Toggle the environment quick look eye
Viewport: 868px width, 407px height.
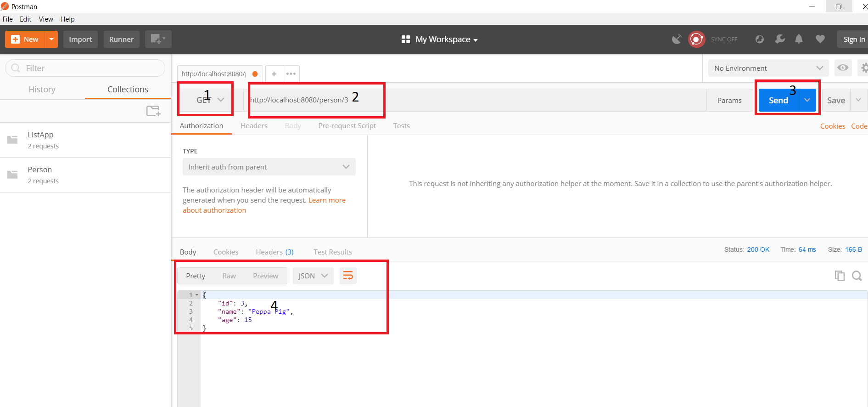coord(843,68)
